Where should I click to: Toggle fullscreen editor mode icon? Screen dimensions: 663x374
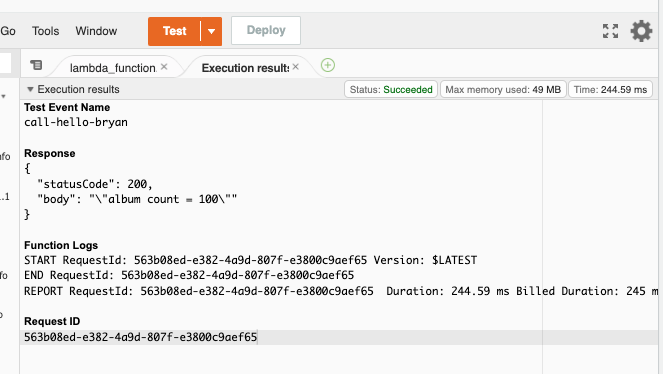pyautogui.click(x=611, y=31)
